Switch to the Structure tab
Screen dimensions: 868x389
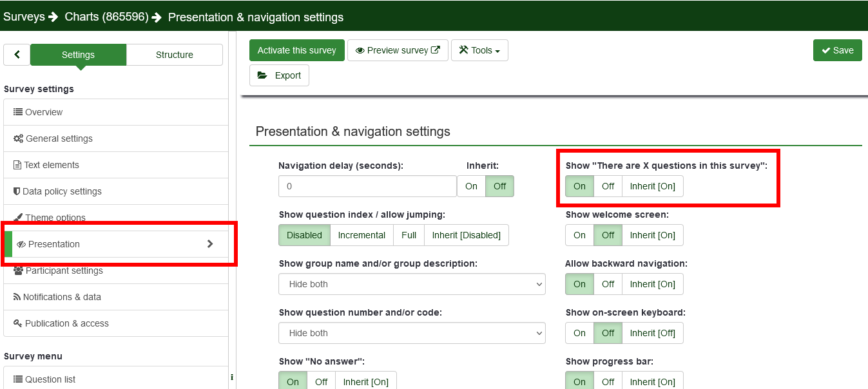pos(174,55)
